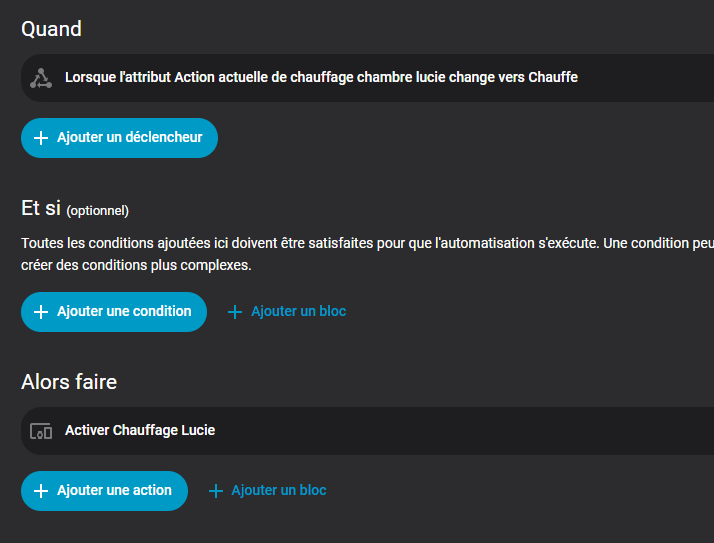Click the Quand section heading

point(52,29)
